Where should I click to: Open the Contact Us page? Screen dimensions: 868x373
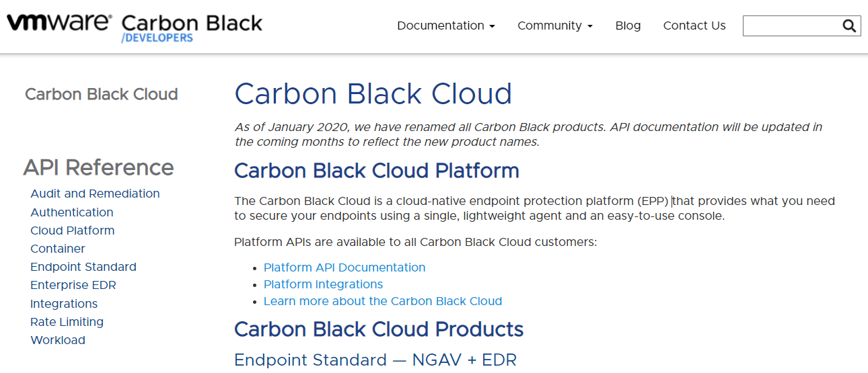click(694, 26)
